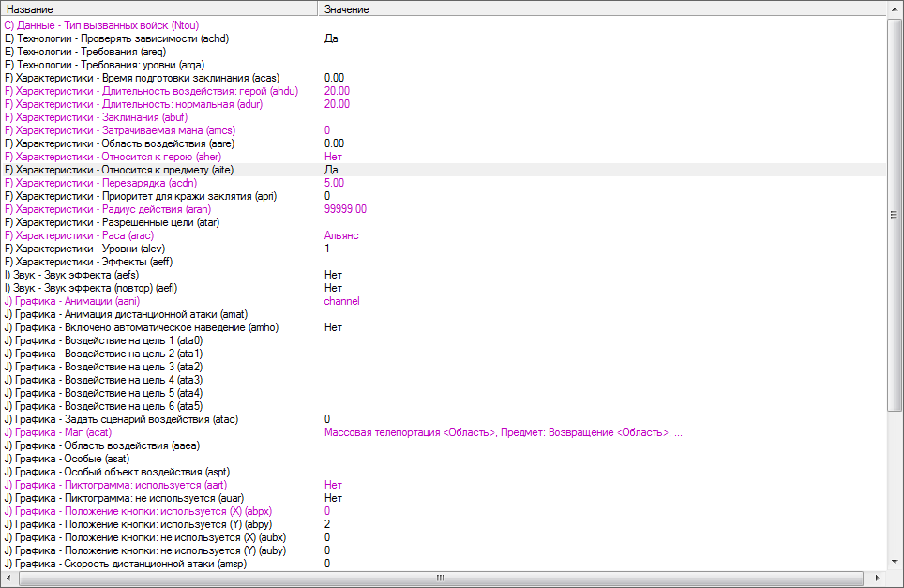The height and width of the screenshot is (588, 904).
Task: Click value "99999.00" for Радиус действия
Action: [x=345, y=209]
